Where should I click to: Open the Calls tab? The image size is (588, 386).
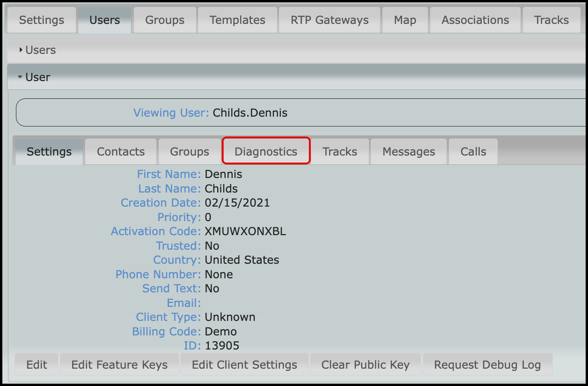473,151
